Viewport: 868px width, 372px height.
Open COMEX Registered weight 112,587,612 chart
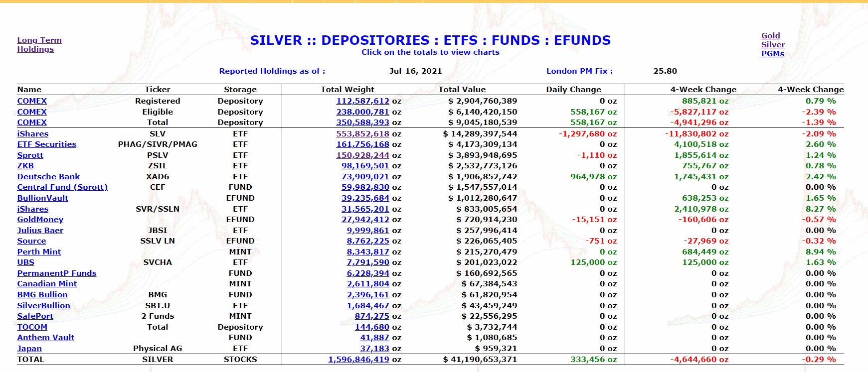362,101
